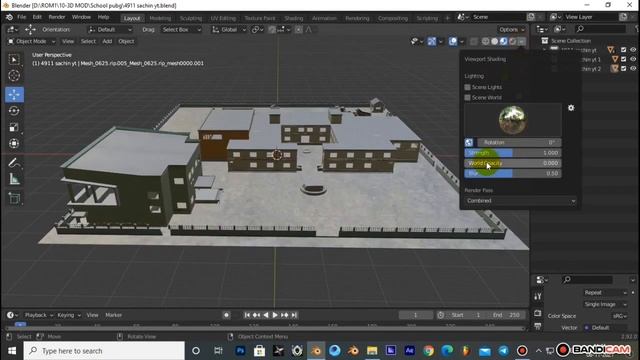Open the Combined render pass dropdown
The image size is (640, 360).
520,201
